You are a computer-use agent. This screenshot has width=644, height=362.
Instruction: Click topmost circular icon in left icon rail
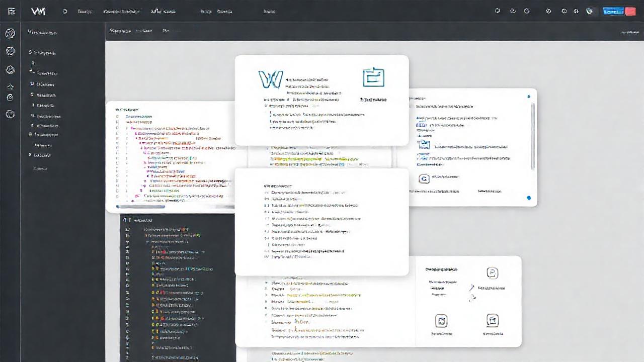(10, 33)
